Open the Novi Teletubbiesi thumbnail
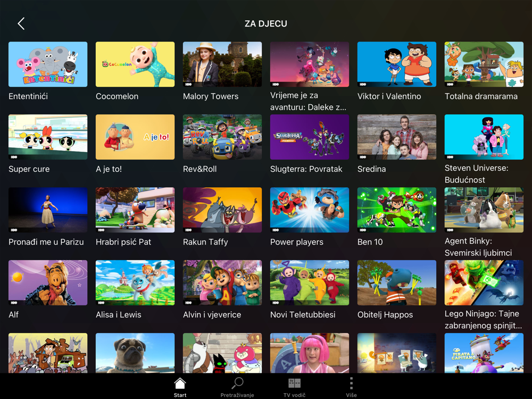532x399 pixels. pyautogui.click(x=310, y=282)
